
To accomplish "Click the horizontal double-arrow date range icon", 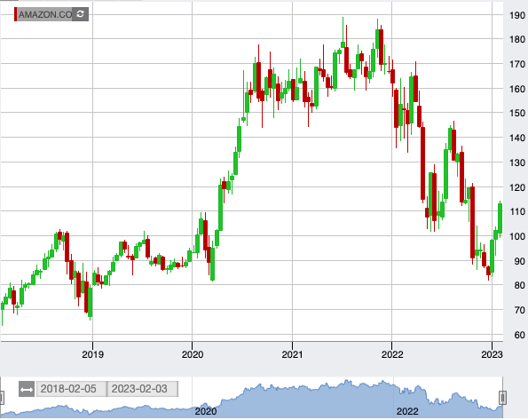I will pyautogui.click(x=27, y=389).
